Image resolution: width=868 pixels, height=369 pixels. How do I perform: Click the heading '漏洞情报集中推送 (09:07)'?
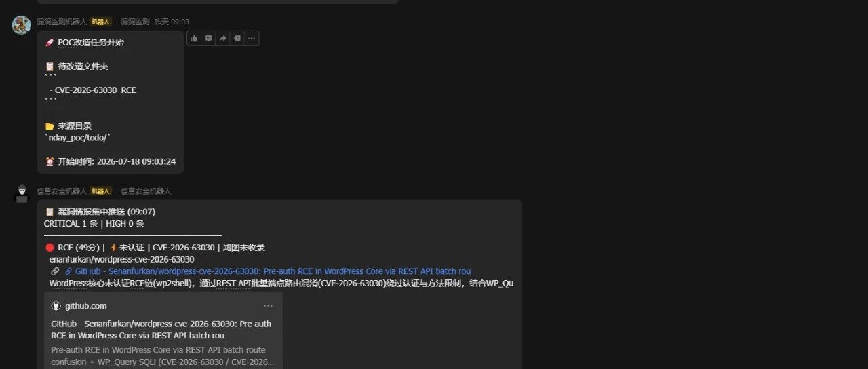(106, 212)
